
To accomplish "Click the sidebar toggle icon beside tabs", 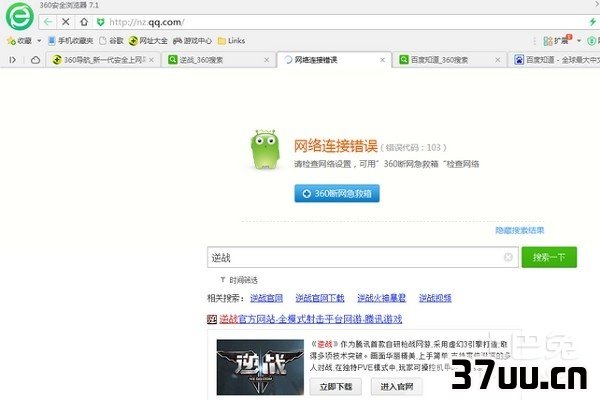I will pyautogui.click(x=13, y=60).
